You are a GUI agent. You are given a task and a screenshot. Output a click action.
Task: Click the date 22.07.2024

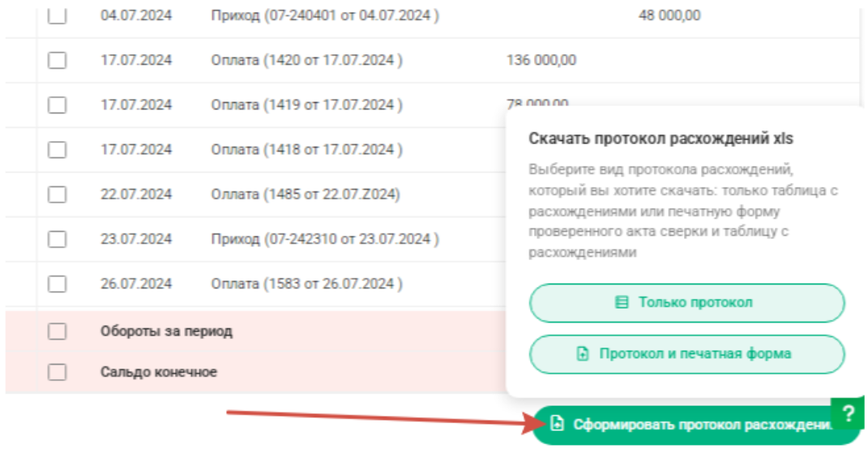[x=136, y=194]
